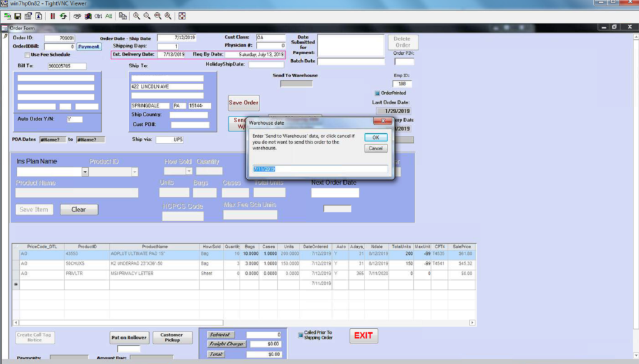The height and width of the screenshot is (364, 639).
Task: Toggle full screen mode icon in toolbar
Action: coord(183,16)
